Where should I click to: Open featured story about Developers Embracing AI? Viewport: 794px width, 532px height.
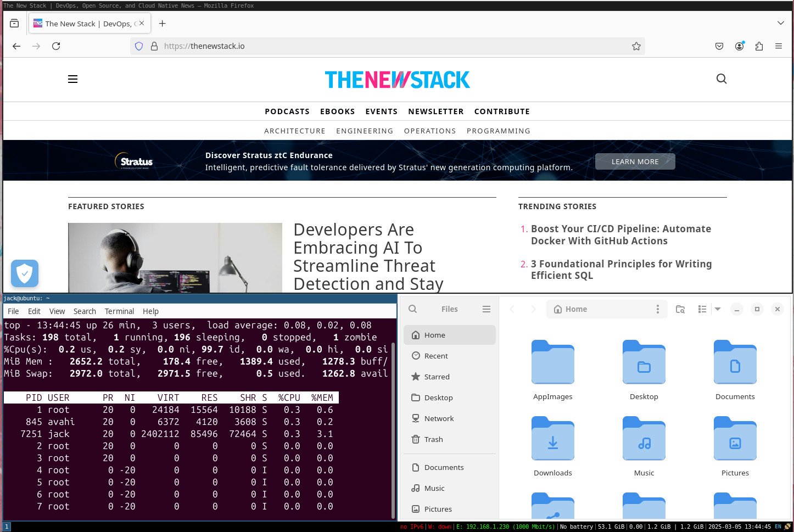click(368, 256)
